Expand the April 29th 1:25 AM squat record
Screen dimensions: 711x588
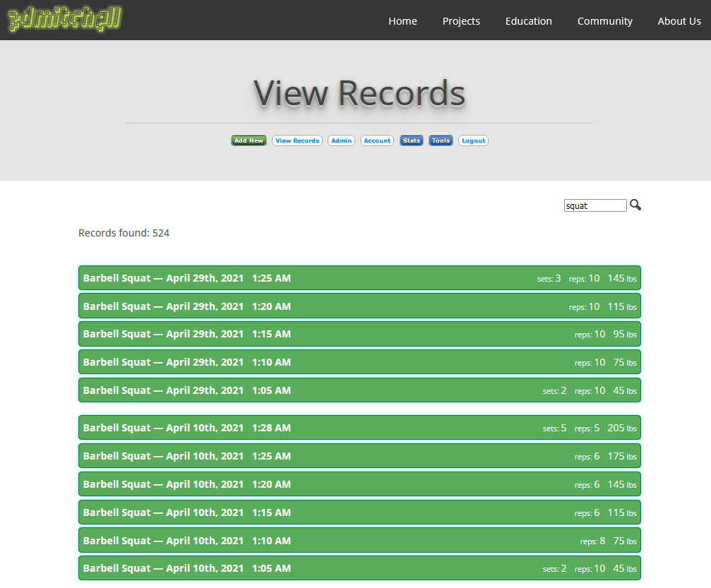[x=359, y=278]
